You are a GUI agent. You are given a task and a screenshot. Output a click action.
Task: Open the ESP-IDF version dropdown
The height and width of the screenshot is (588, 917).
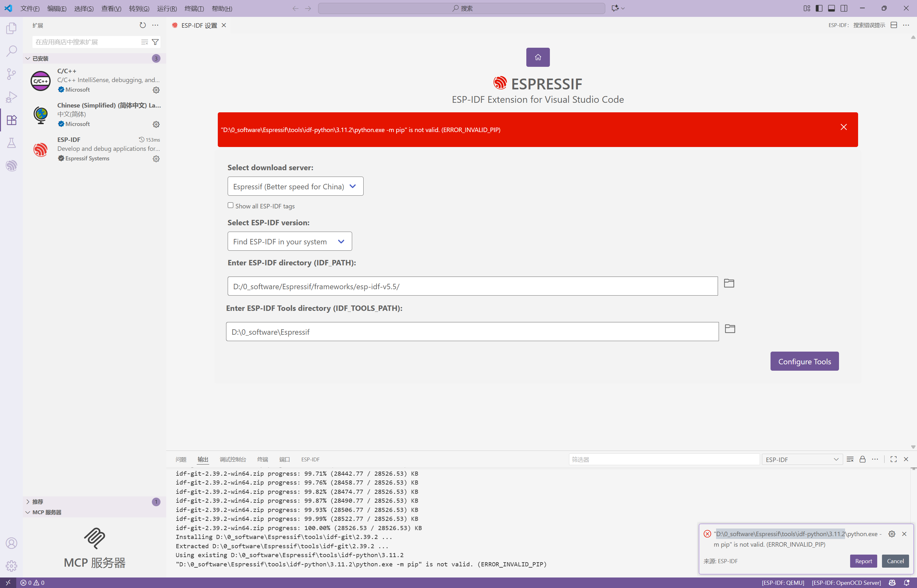(x=289, y=241)
